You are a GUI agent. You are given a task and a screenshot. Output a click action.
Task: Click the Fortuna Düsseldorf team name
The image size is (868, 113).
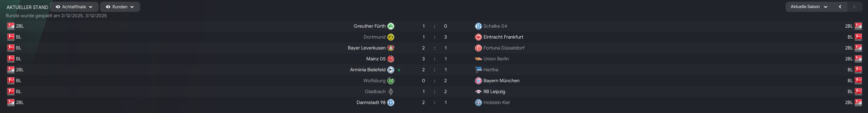pos(504,48)
